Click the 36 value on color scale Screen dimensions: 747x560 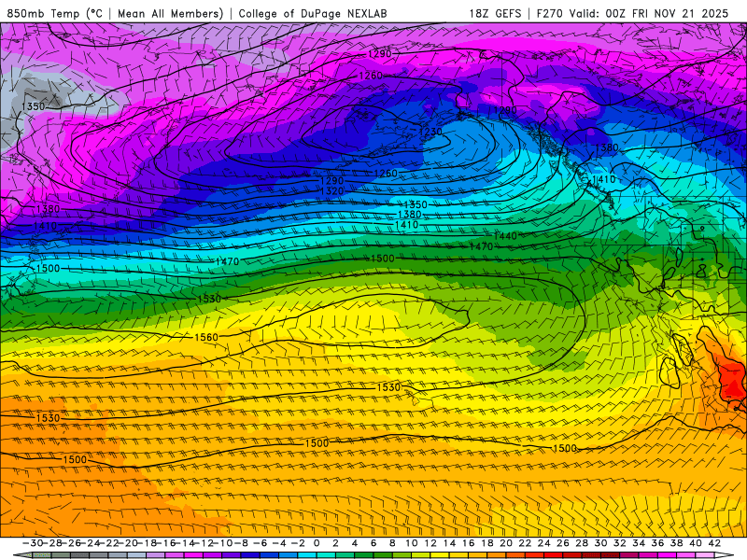click(x=657, y=543)
